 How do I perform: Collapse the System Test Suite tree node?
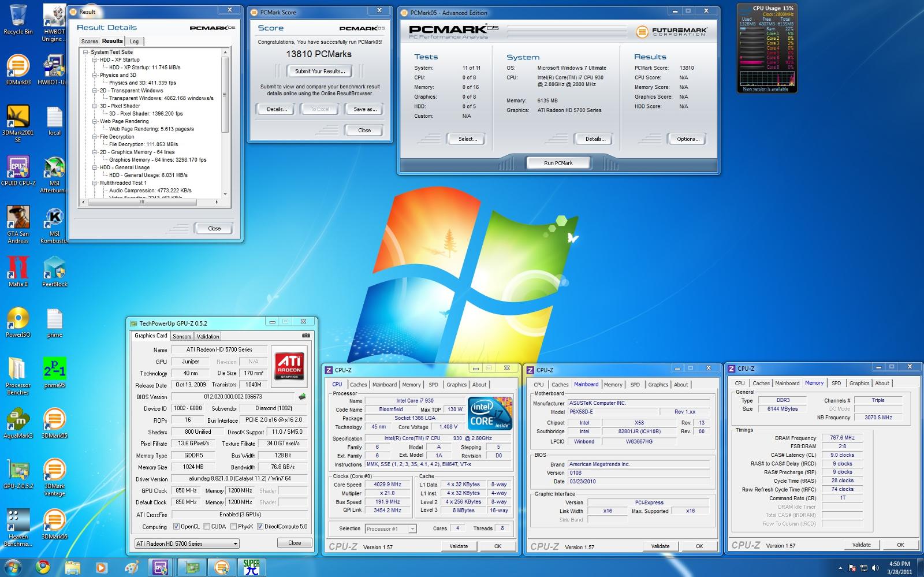tap(85, 52)
